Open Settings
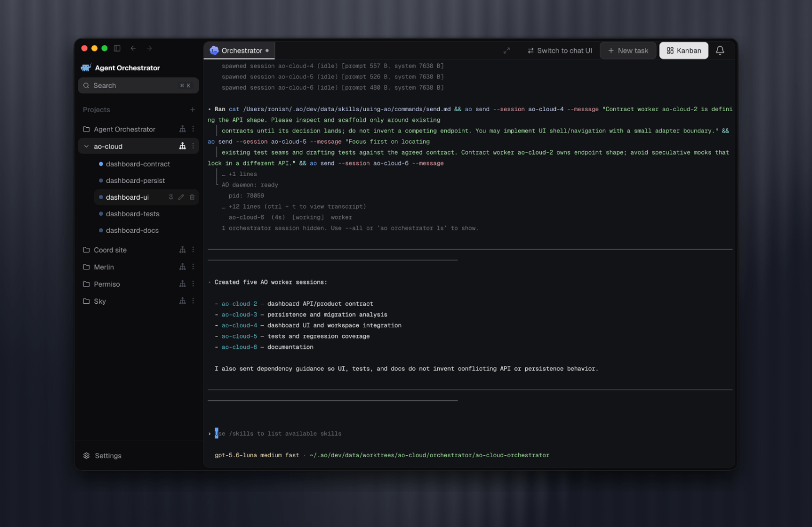812x527 pixels. 102,456
